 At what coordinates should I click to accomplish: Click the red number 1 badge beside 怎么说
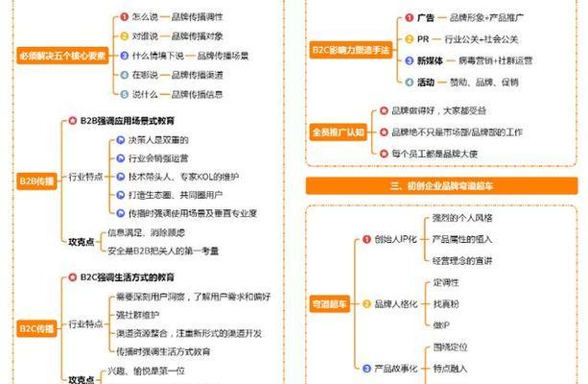pyautogui.click(x=125, y=17)
